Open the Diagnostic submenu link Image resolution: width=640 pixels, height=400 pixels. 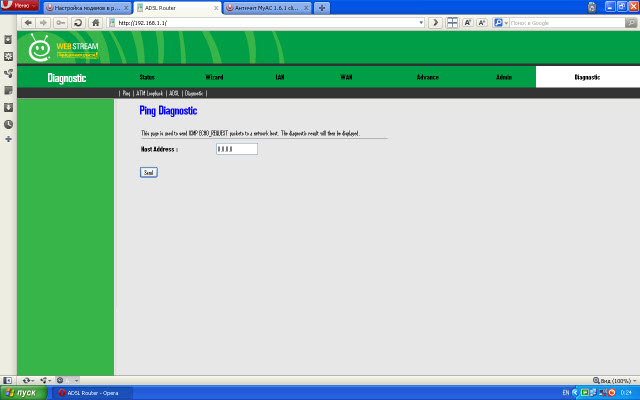pyautogui.click(x=194, y=93)
